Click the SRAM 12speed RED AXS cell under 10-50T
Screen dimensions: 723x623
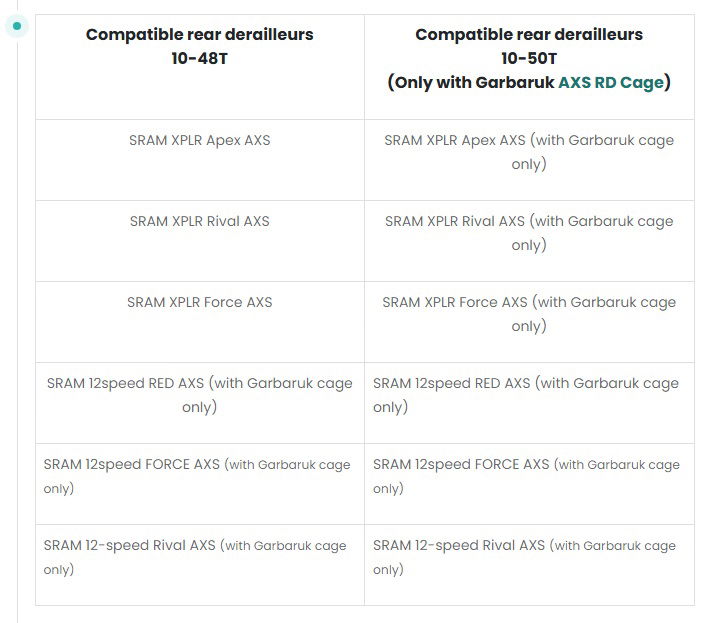tap(526, 394)
